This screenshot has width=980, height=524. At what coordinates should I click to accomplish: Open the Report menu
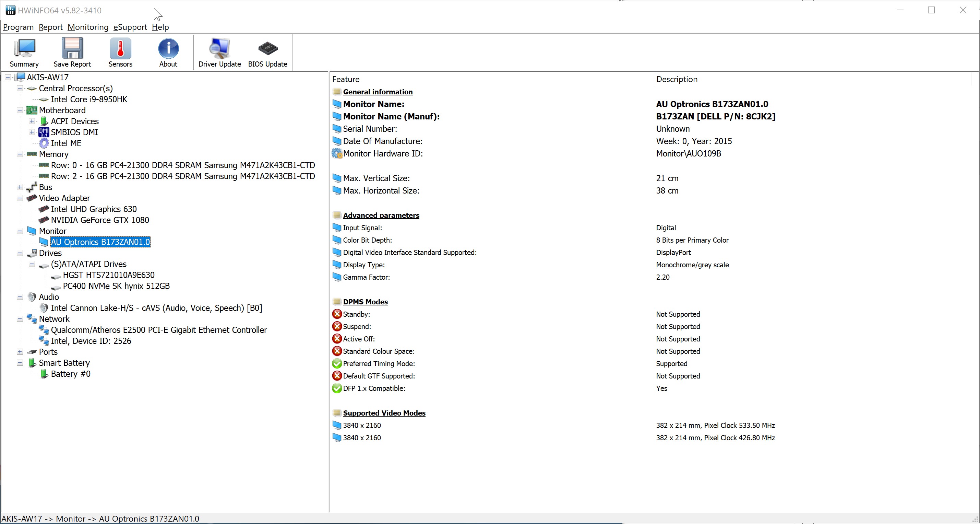tap(51, 27)
